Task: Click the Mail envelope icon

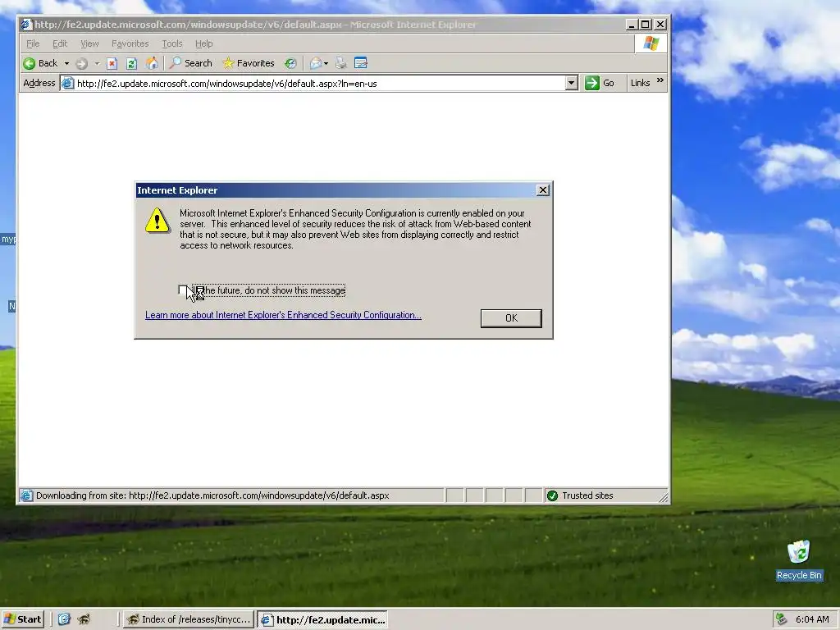Action: click(316, 64)
